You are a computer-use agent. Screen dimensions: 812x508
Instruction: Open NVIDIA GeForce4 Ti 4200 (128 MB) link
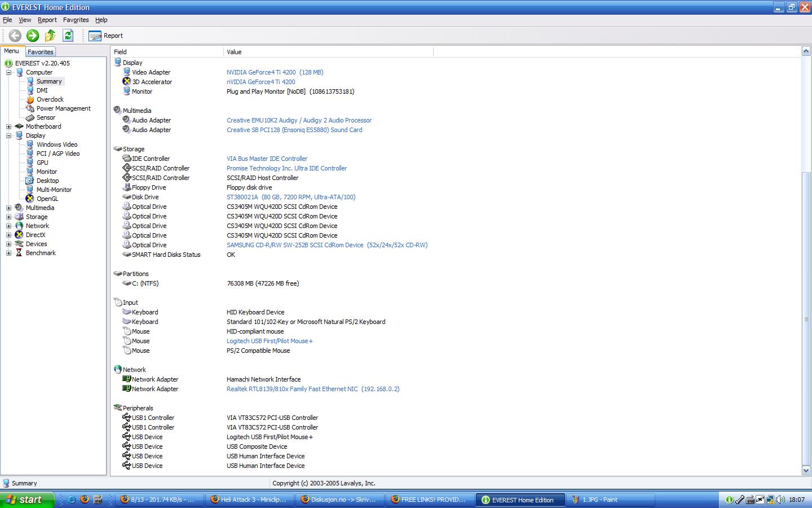[x=275, y=72]
